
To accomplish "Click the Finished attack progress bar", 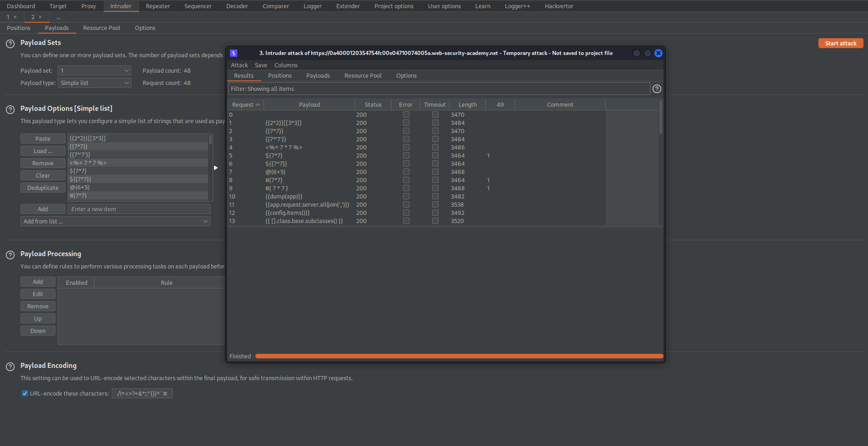I will (459, 356).
